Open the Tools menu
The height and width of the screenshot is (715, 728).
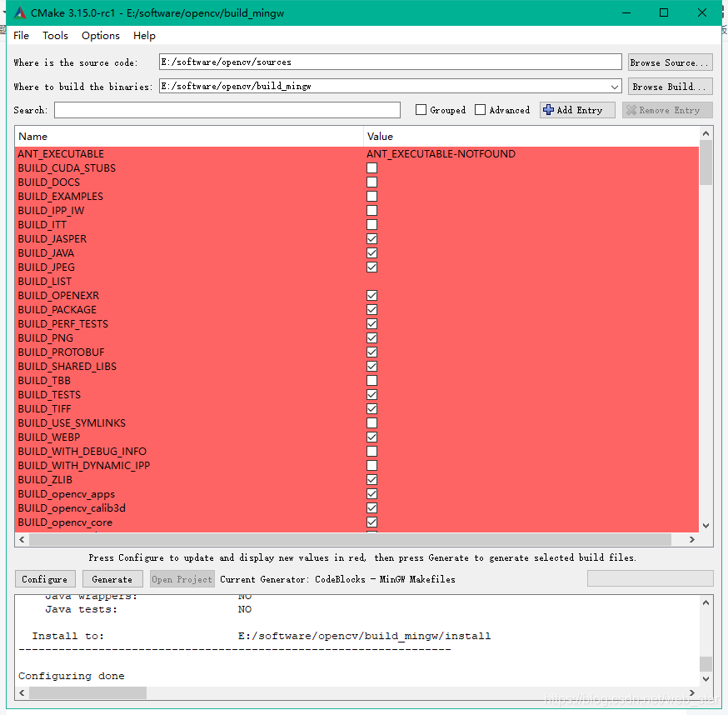pos(55,36)
